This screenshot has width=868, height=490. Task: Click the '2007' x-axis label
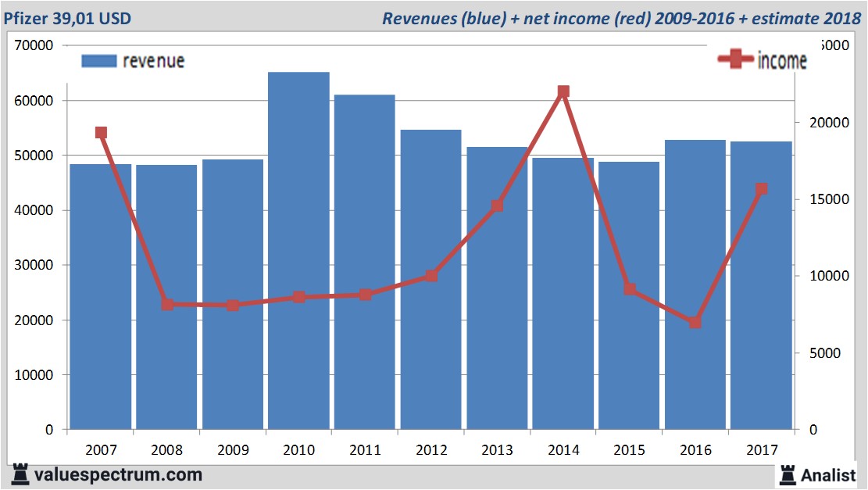[x=101, y=449]
